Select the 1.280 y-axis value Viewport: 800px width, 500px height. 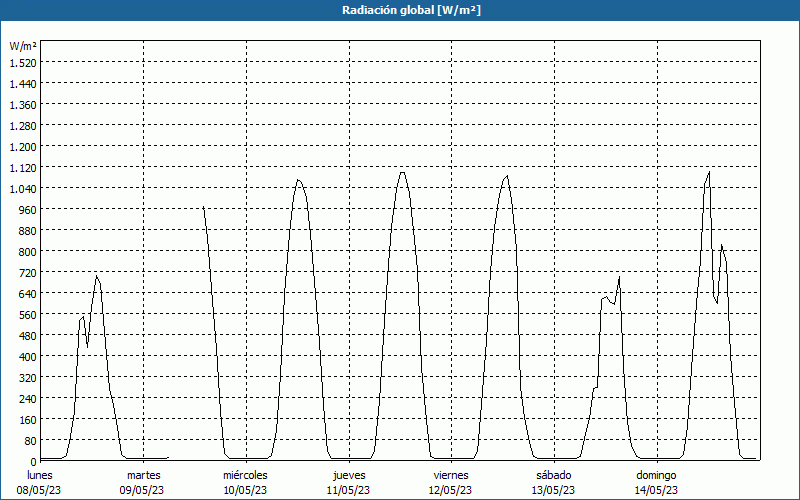coord(23,126)
